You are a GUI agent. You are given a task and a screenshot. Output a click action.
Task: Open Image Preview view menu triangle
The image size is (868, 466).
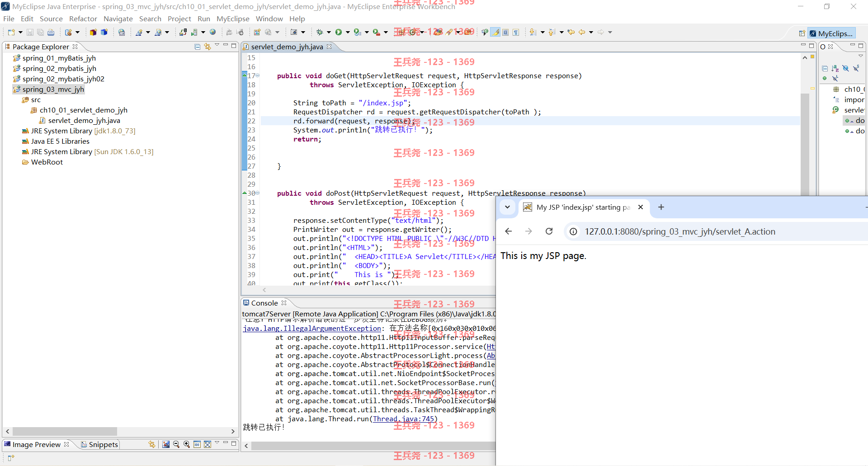217,443
